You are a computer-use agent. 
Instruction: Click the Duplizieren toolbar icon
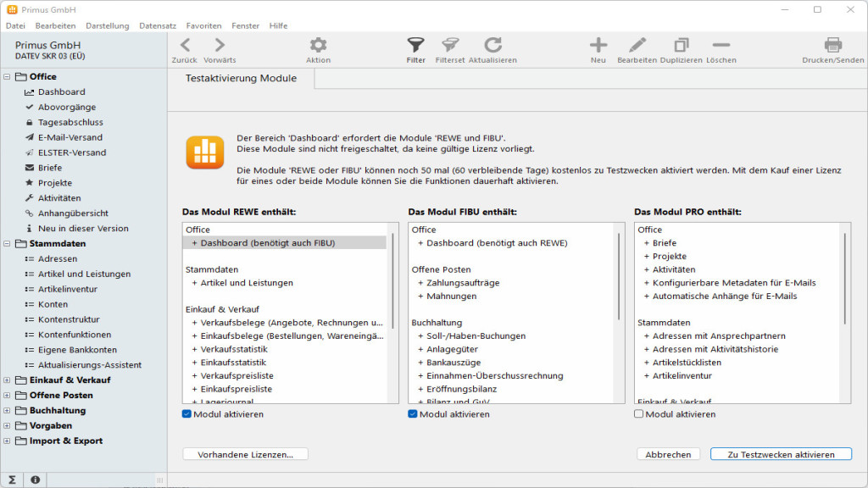681,46
